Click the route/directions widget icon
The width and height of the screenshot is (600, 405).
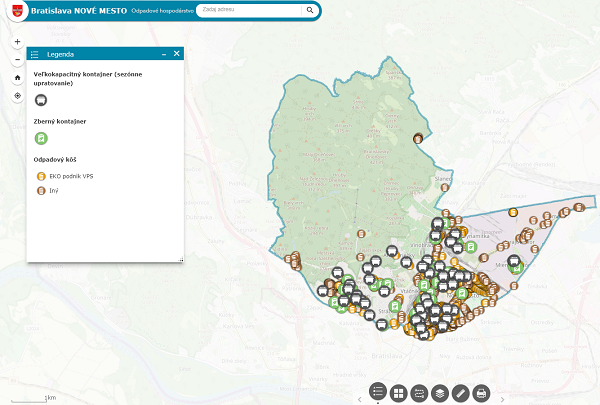coord(419,393)
